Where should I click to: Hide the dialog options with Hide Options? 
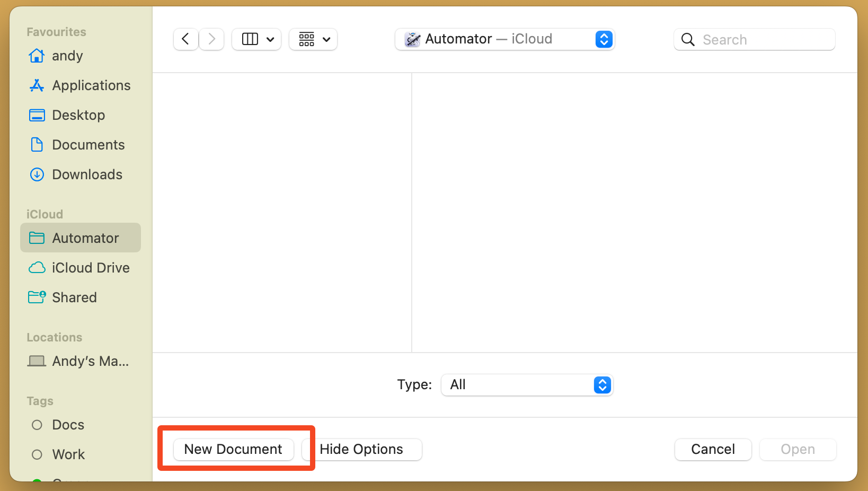(x=361, y=449)
